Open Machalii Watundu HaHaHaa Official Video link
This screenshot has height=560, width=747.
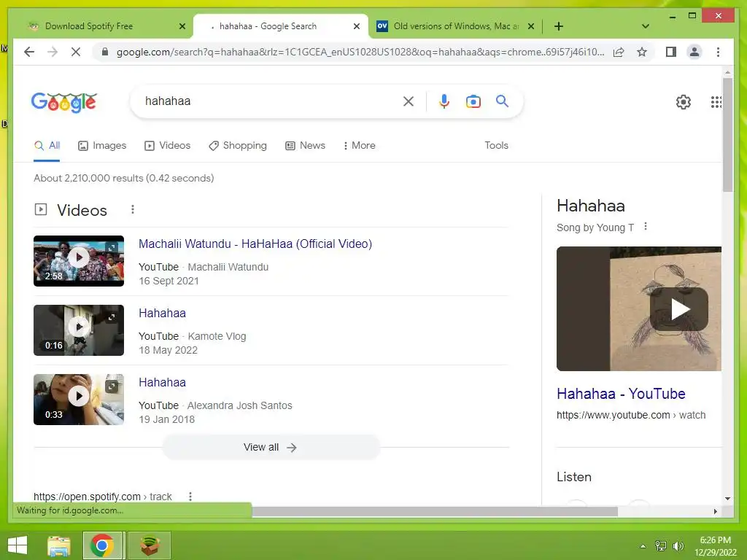pyautogui.click(x=255, y=244)
